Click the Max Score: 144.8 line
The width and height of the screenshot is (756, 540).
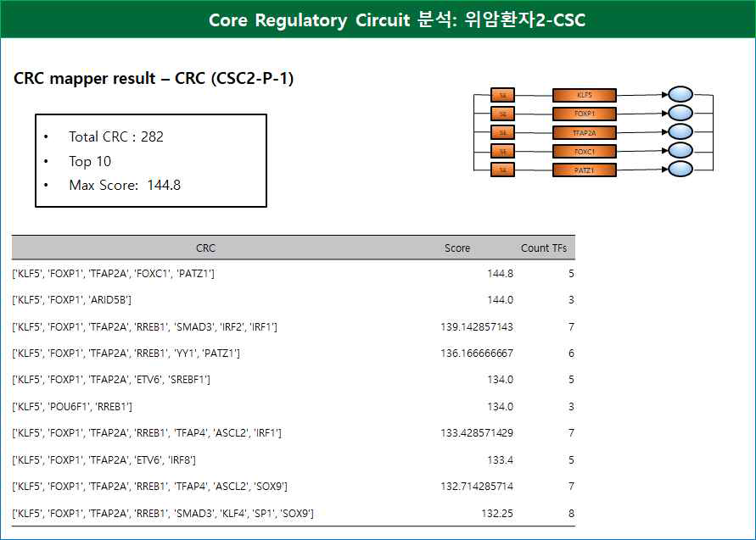(x=125, y=185)
